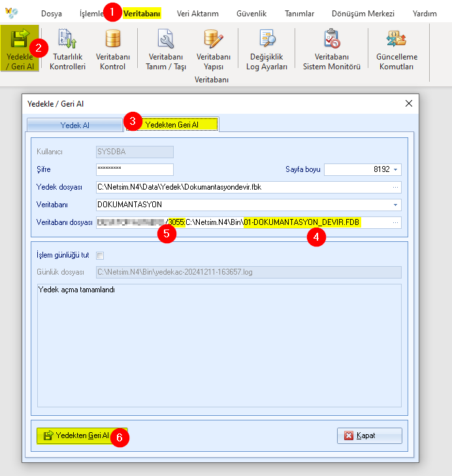The width and height of the screenshot is (452, 476).
Task: Click the application butterfly logo icon
Action: click(12, 13)
